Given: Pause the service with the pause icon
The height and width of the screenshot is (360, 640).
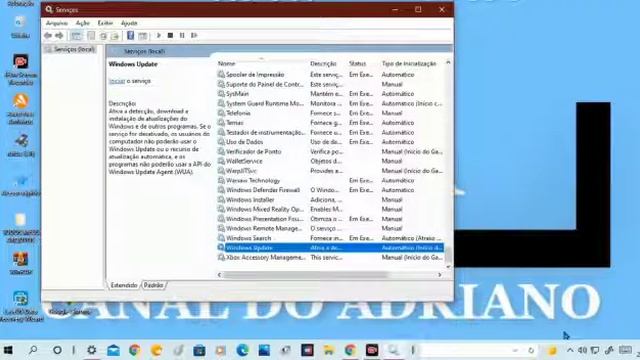Looking at the screenshot, I should (182, 36).
